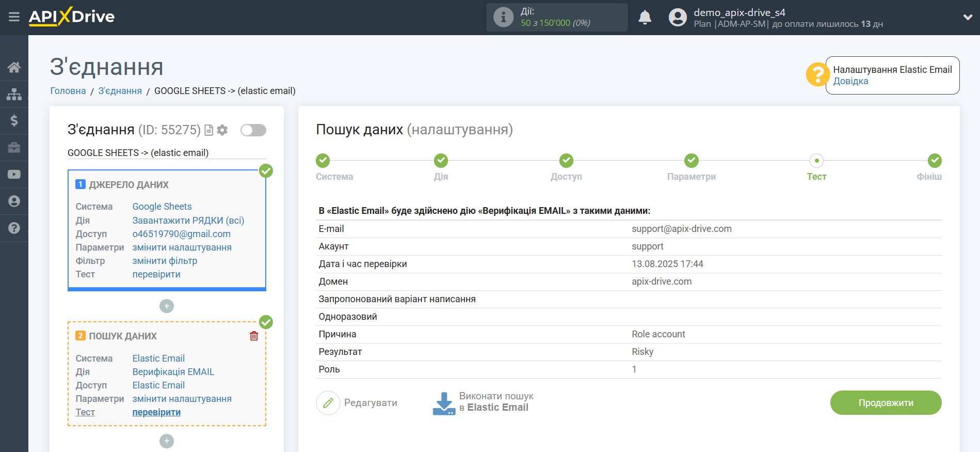Click the connection name GOOGLE SHEETS -> (elastic email) field
Image resolution: width=980 pixels, height=452 pixels.
(x=167, y=153)
